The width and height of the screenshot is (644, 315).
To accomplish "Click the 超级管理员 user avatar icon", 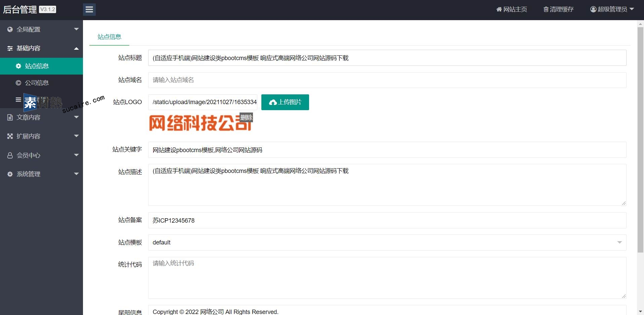I will (x=593, y=9).
